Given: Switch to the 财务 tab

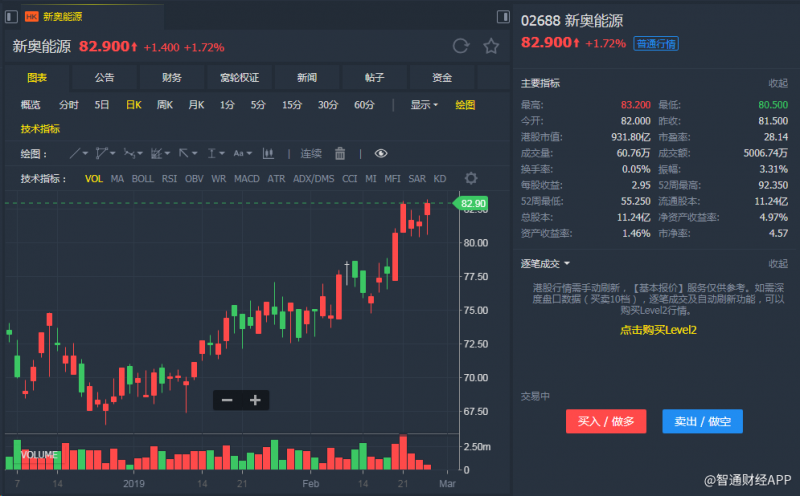Looking at the screenshot, I should [172, 77].
